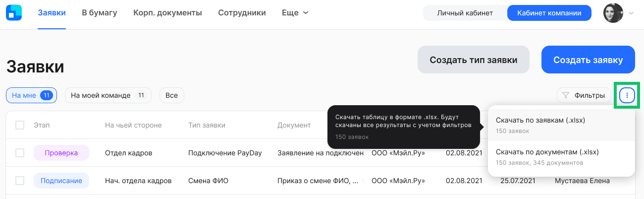Toggle the select-all checkbox in table header
Image resolution: width=644 pixels, height=199 pixels.
tap(20, 125)
